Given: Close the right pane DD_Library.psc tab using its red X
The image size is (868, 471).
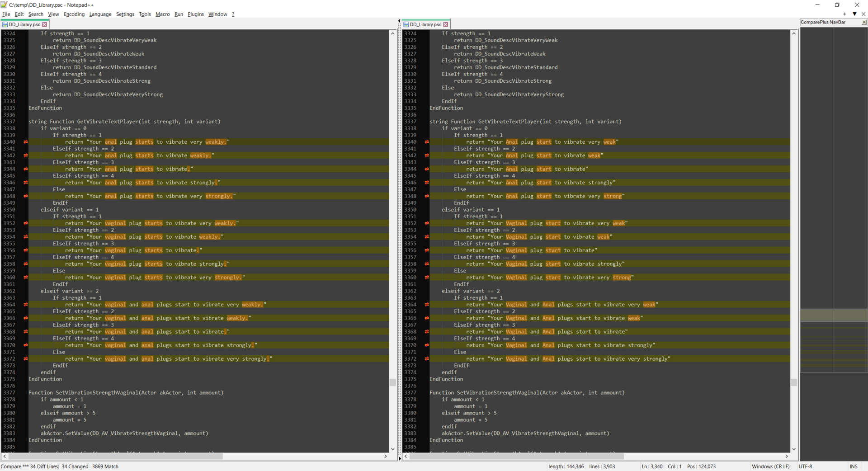Looking at the screenshot, I should [x=445, y=24].
